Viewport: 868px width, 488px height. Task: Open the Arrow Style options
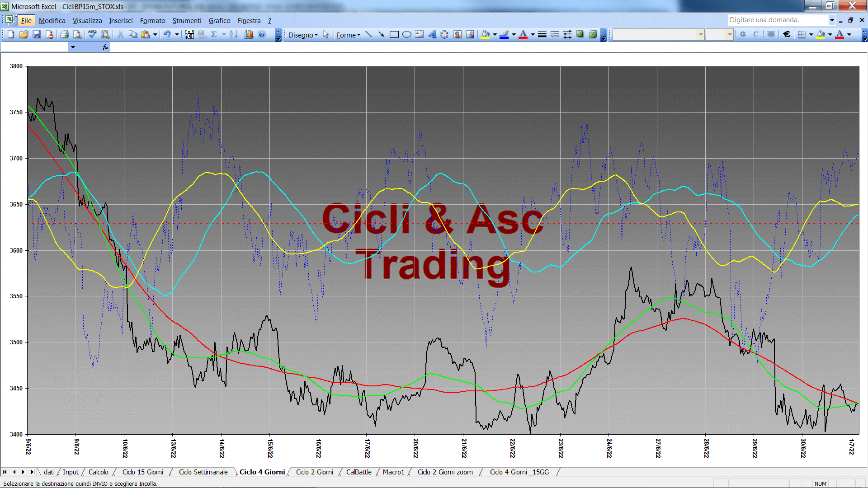tap(567, 34)
